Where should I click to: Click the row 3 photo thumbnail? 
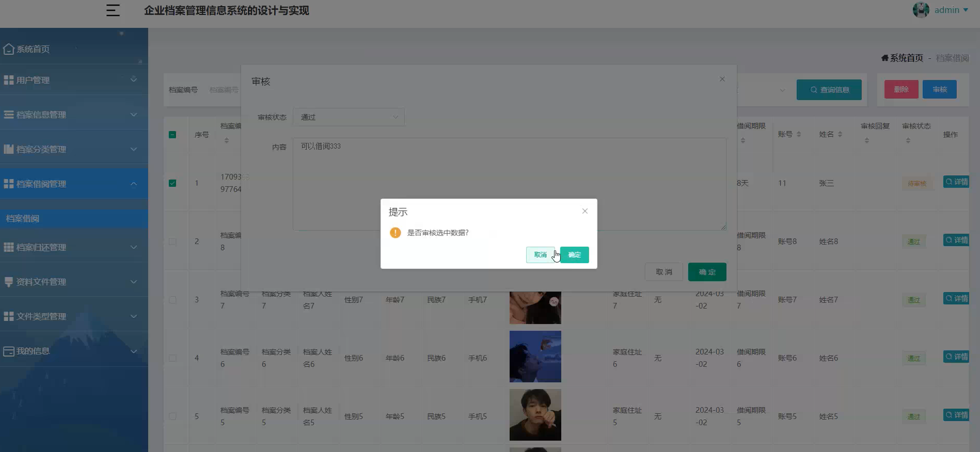(x=535, y=308)
